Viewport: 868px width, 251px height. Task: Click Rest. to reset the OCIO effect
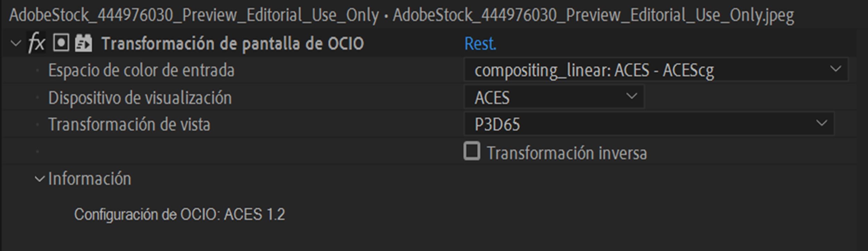point(480,43)
